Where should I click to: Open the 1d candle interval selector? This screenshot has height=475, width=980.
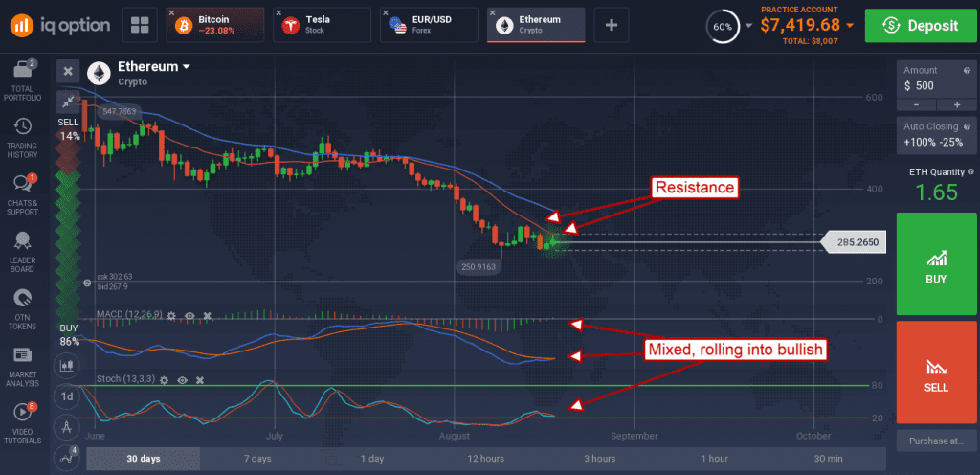[x=66, y=396]
